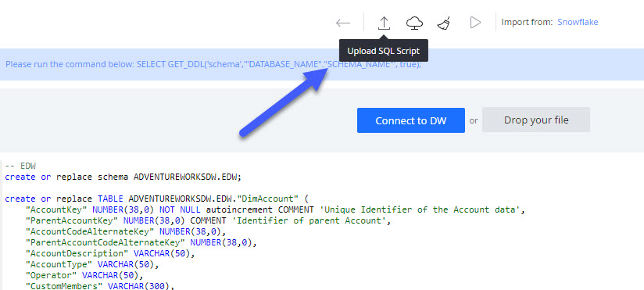Click the "AccountCodeAlternateKey" column line
644x290 pixels.
126,231
